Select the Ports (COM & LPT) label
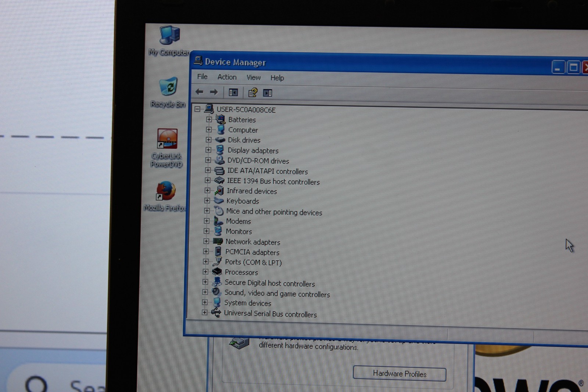Image resolution: width=588 pixels, height=392 pixels. [253, 262]
